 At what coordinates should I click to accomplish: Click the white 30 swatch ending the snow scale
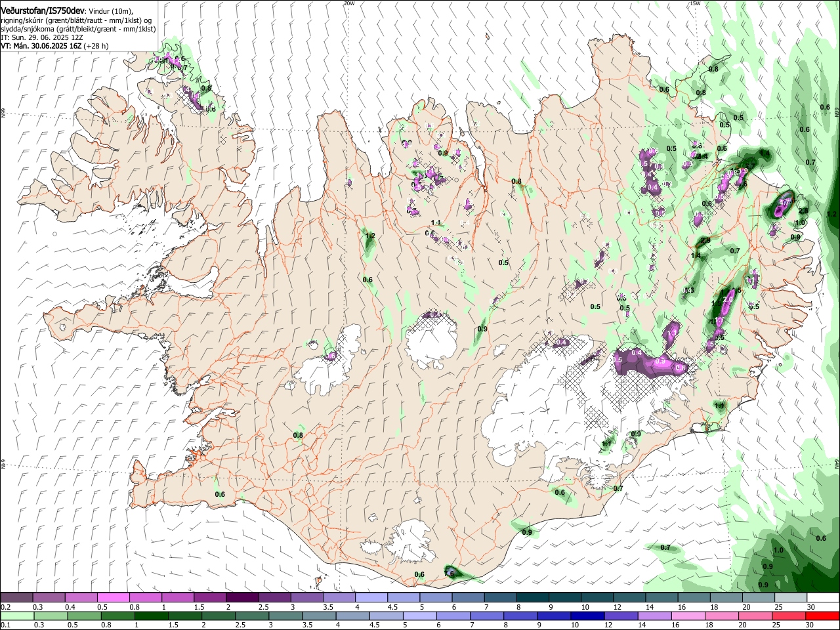point(823,598)
